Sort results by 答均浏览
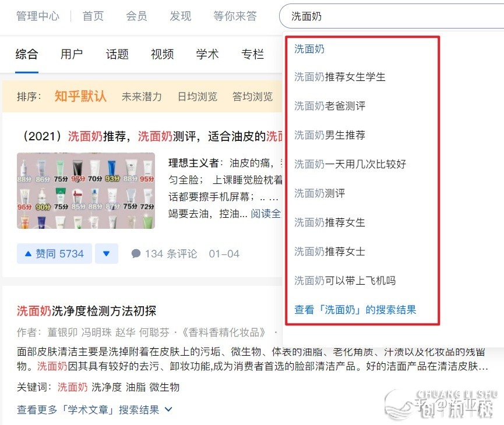 252,97
